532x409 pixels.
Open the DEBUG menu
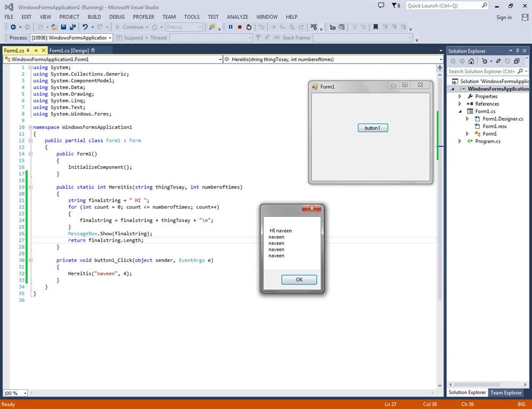point(117,17)
